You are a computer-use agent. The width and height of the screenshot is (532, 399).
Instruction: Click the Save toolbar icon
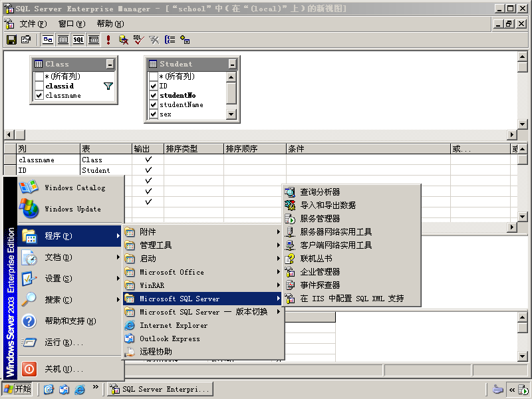(11, 40)
